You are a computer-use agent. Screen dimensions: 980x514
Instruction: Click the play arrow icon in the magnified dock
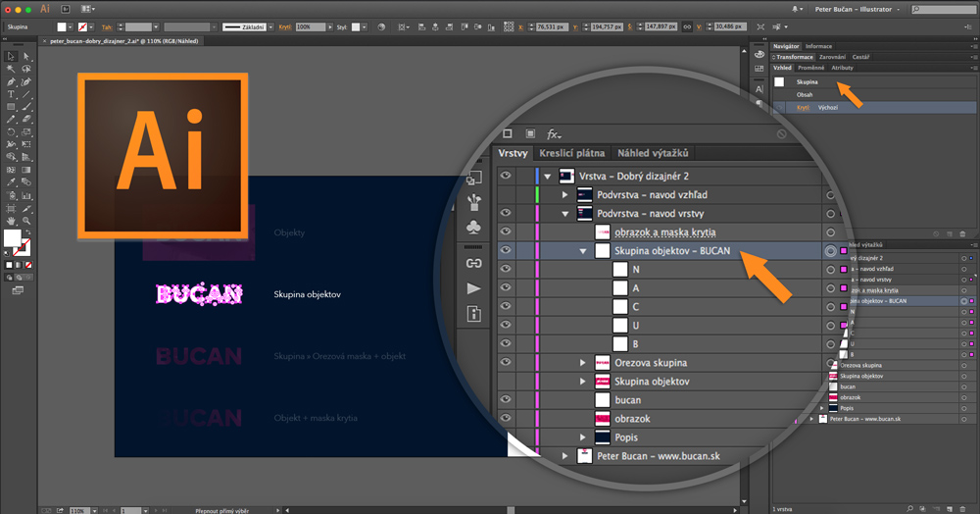tap(473, 288)
